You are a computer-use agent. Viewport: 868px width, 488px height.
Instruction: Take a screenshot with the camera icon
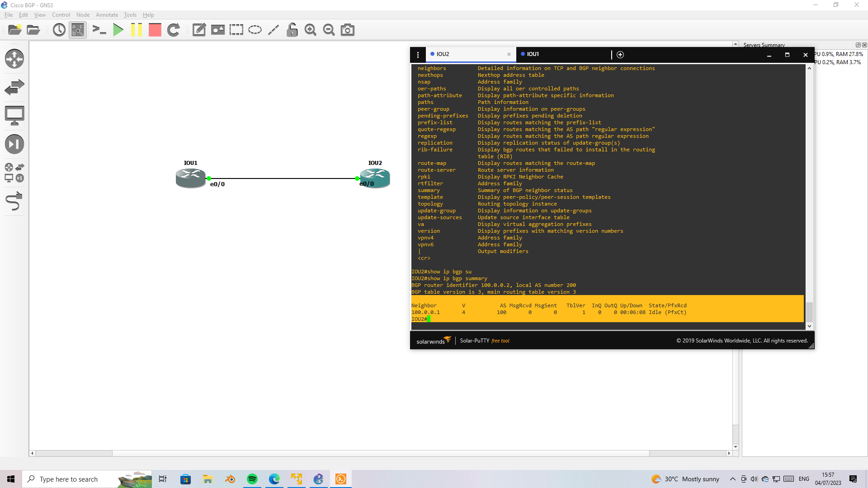click(347, 30)
